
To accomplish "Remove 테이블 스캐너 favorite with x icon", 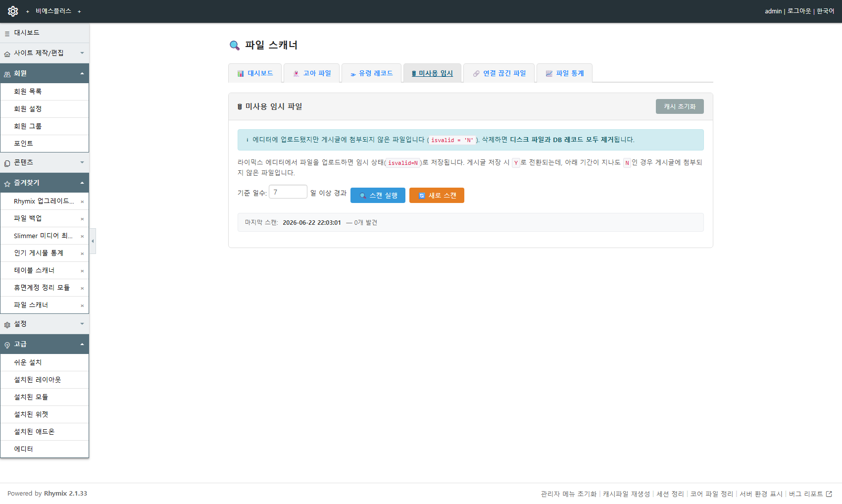I will click(x=82, y=271).
